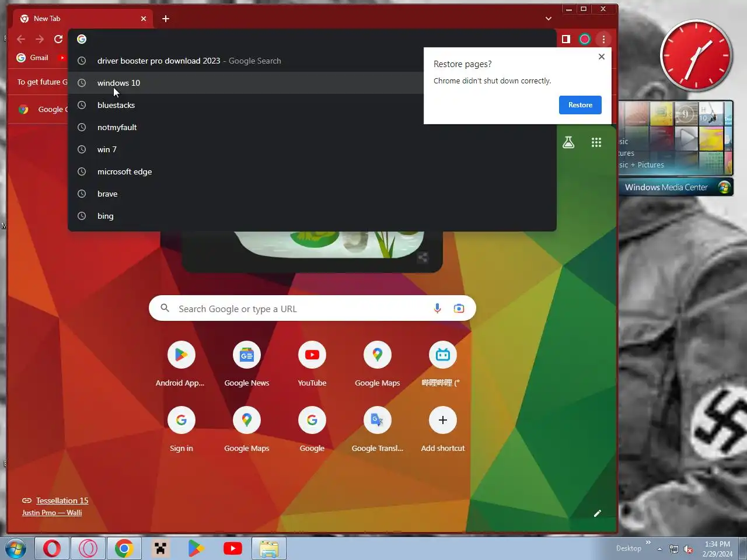747x560 pixels.
Task: Open Google Play from the taskbar
Action: coord(196,549)
